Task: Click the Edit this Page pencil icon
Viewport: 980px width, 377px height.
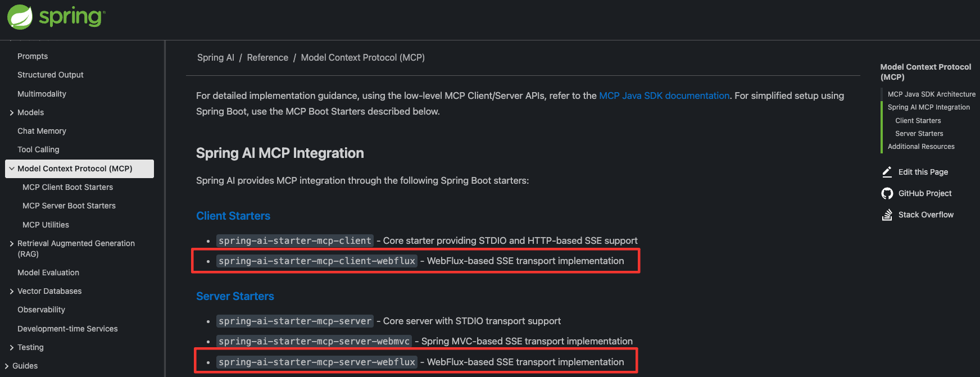Action: (x=887, y=172)
